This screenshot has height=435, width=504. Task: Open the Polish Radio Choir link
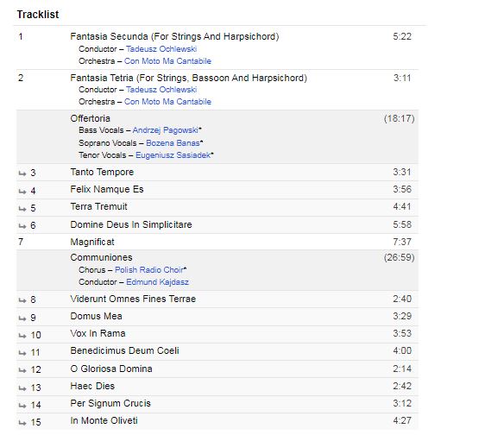click(x=149, y=270)
